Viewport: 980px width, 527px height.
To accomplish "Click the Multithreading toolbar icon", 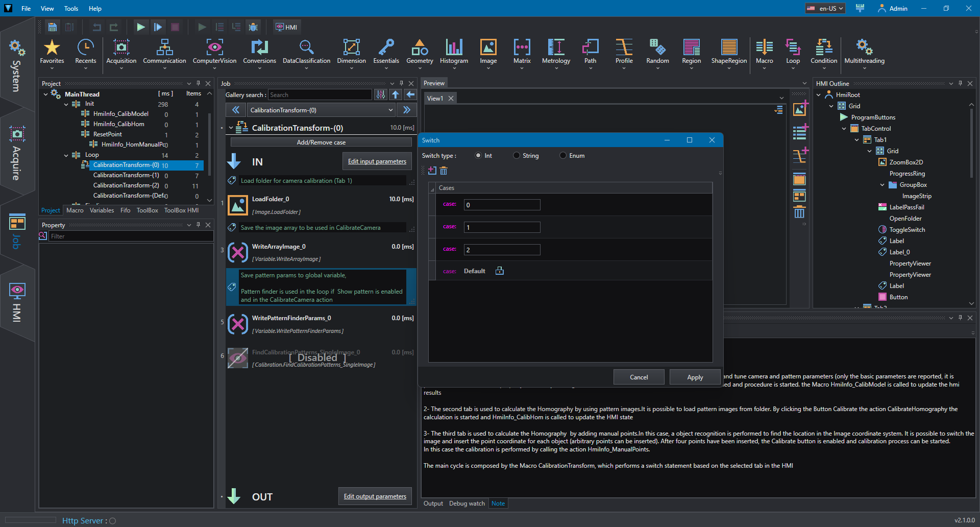I will [864, 52].
